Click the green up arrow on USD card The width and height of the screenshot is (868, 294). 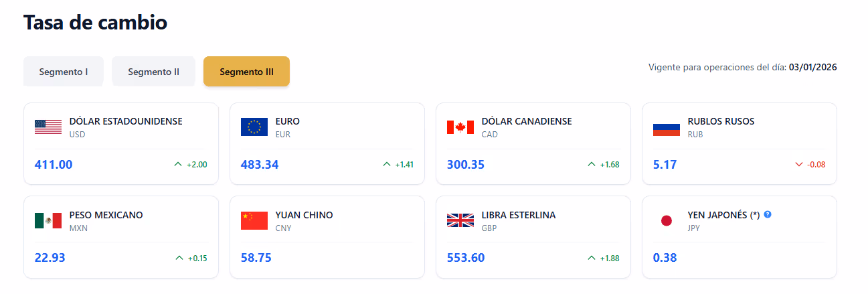coord(178,164)
